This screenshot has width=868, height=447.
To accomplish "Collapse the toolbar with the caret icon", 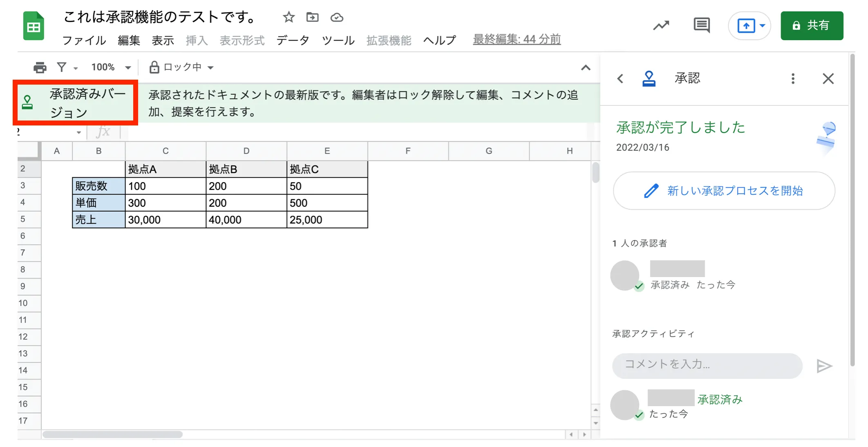I will pos(586,67).
